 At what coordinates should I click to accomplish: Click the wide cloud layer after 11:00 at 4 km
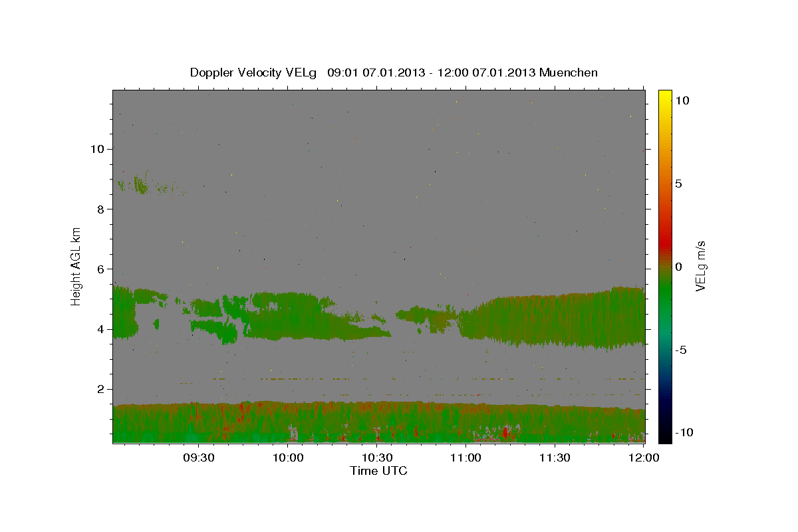(x=552, y=319)
